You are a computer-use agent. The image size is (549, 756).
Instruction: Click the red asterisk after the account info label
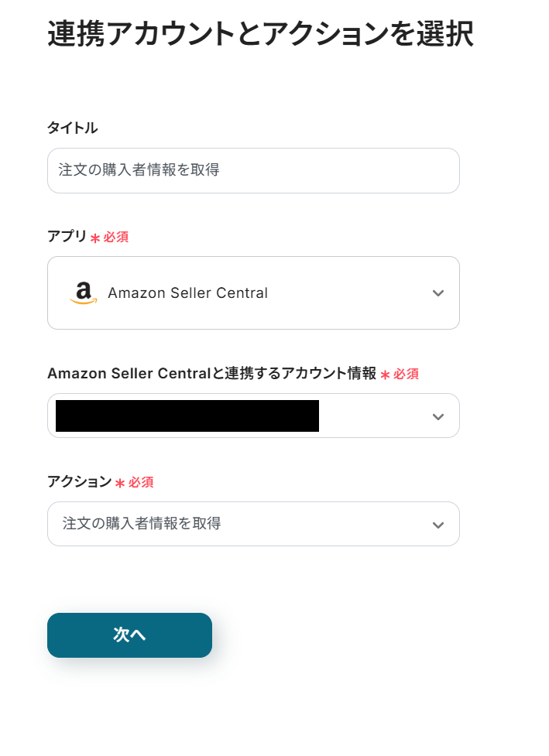click(x=385, y=375)
